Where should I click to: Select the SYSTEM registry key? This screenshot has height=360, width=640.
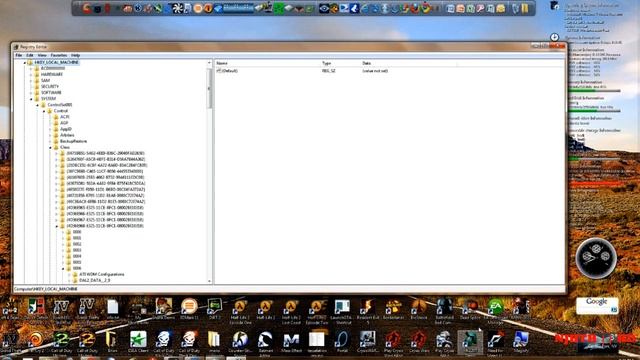(x=48, y=99)
